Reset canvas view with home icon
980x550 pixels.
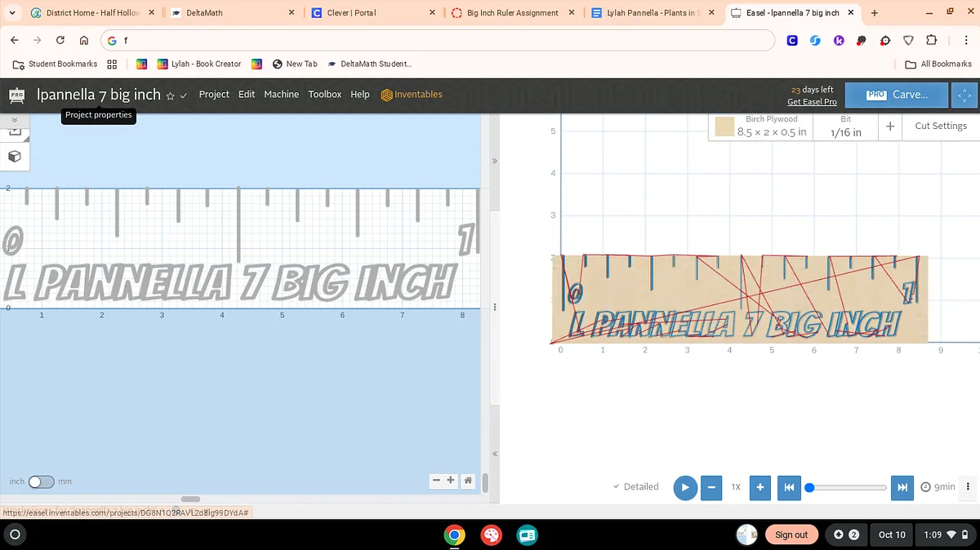[468, 481]
